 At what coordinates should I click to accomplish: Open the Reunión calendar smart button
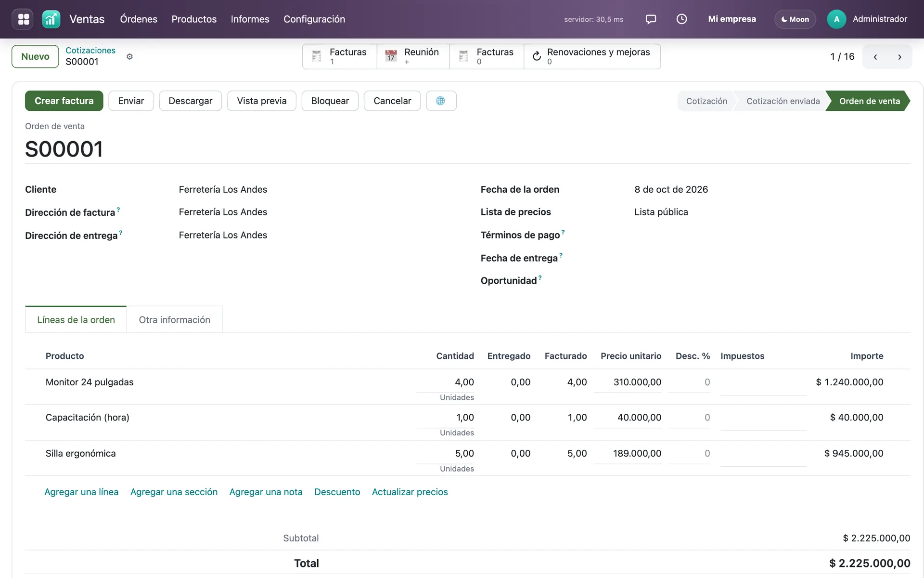pos(413,56)
